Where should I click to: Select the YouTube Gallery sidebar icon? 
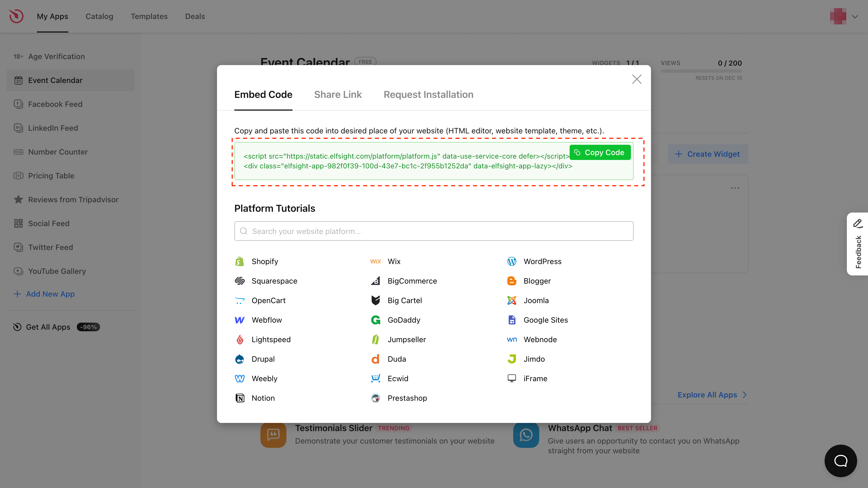(18, 271)
